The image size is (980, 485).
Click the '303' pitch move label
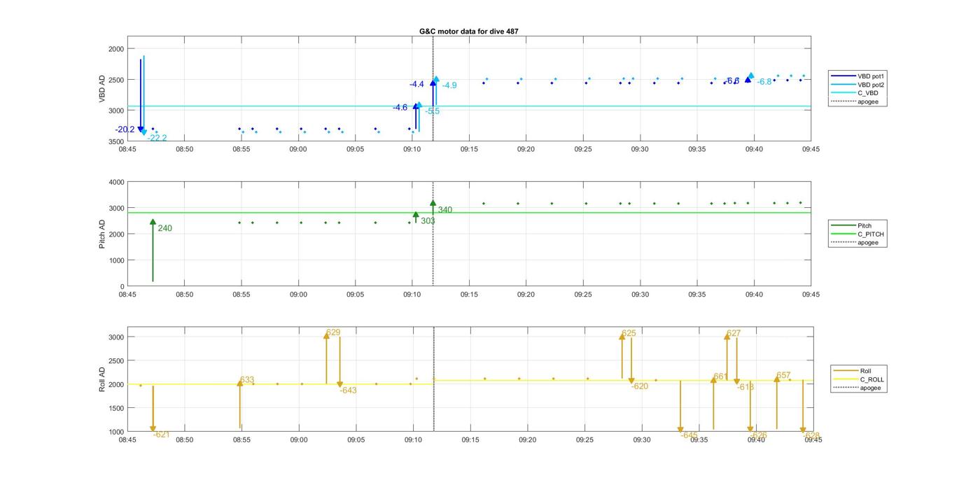[x=428, y=221]
